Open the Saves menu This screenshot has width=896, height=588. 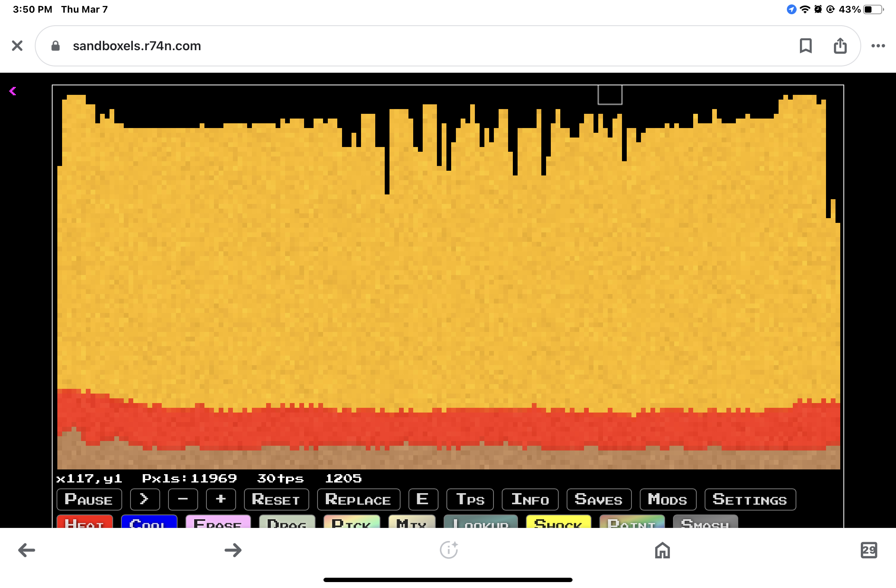click(x=599, y=499)
